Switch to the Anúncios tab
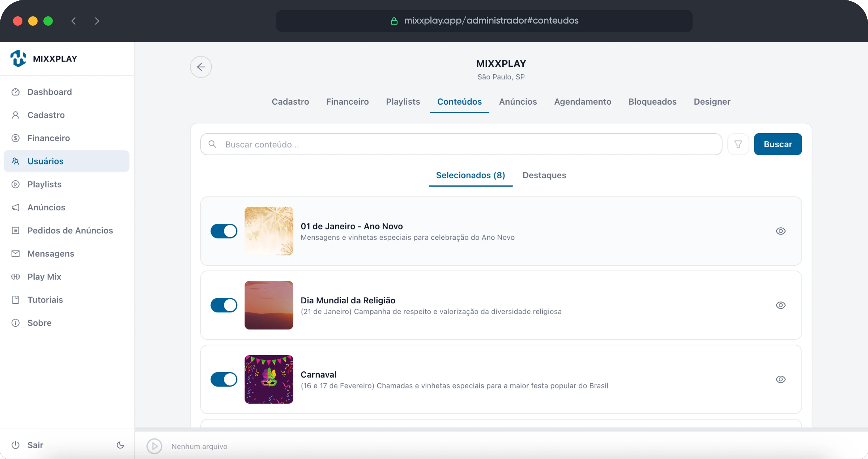Screen dimensions: 868x459 click(x=518, y=102)
